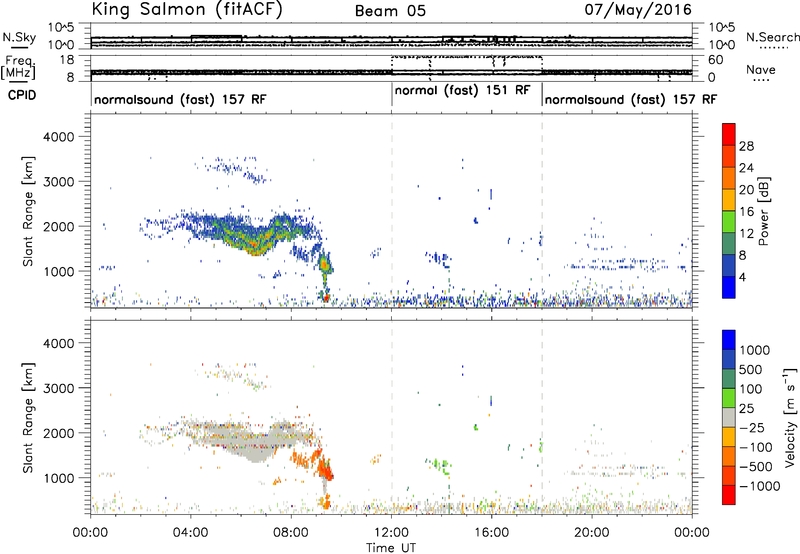Click the 'Slant Range [km]' label of the velocity panel
800x554 pixels.
click(28, 418)
